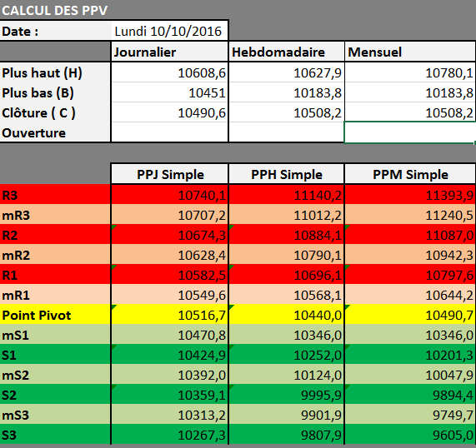This screenshot has height=448, width=476.
Task: Select 10508,2 in the Hebdomadaire column
Action: click(x=286, y=112)
